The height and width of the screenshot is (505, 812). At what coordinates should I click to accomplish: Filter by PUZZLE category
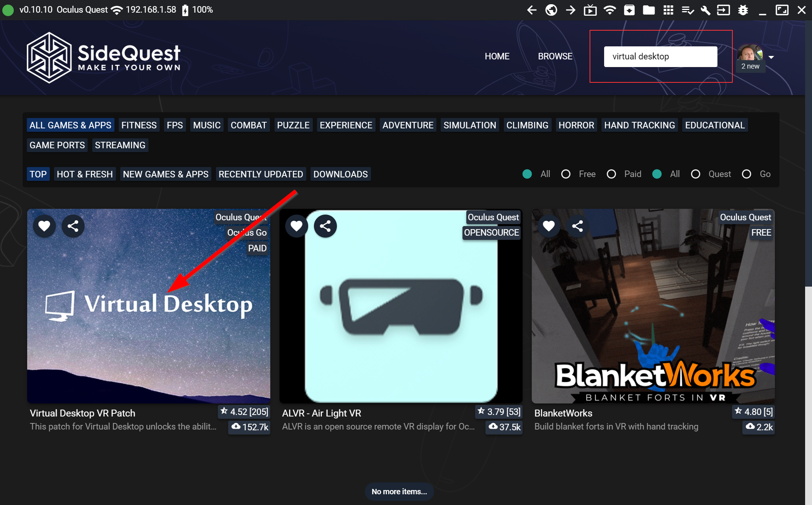point(293,125)
